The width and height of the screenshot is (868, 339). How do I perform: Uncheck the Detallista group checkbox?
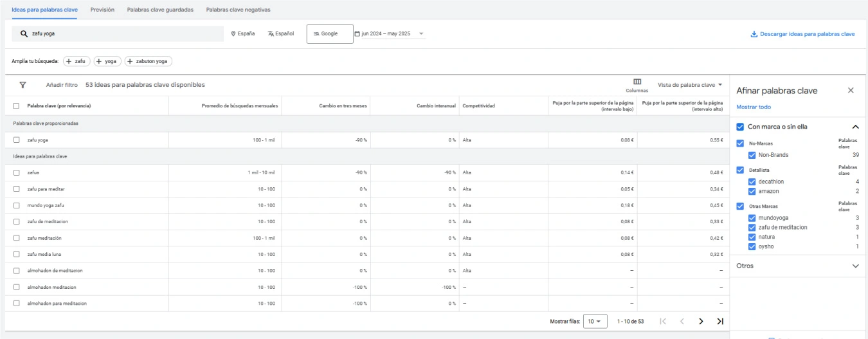[x=740, y=170]
